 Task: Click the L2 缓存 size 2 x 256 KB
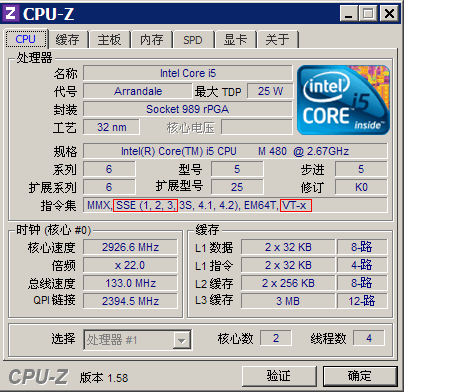click(288, 283)
